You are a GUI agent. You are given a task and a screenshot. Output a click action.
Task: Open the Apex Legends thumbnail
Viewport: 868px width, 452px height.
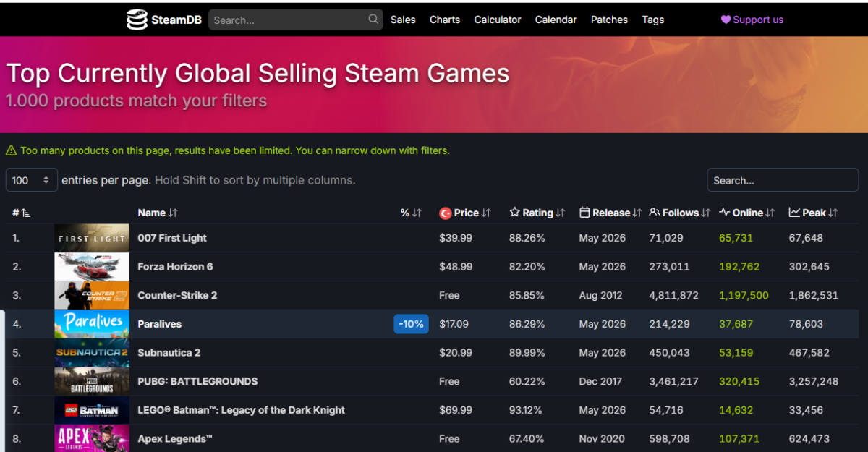[x=92, y=438]
